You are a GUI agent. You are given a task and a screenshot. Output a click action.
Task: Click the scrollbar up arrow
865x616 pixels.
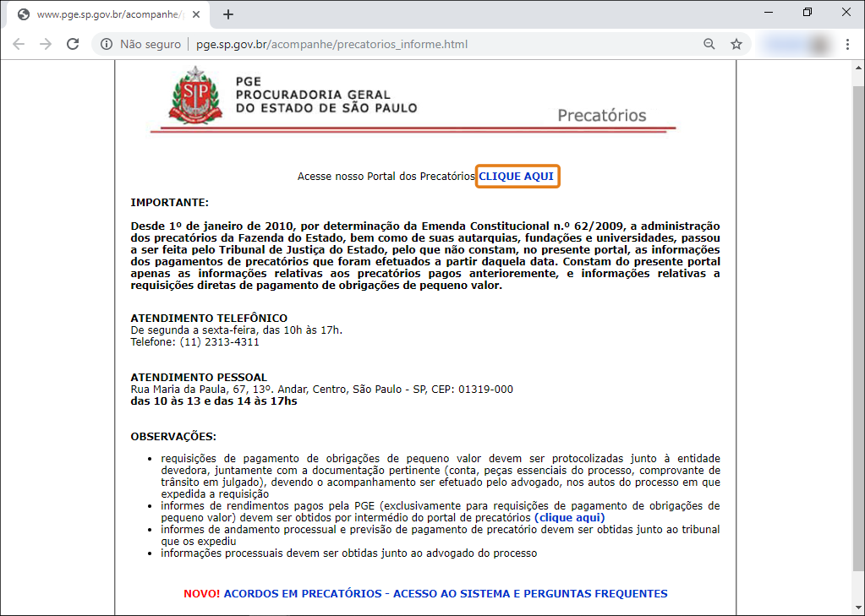click(x=858, y=68)
